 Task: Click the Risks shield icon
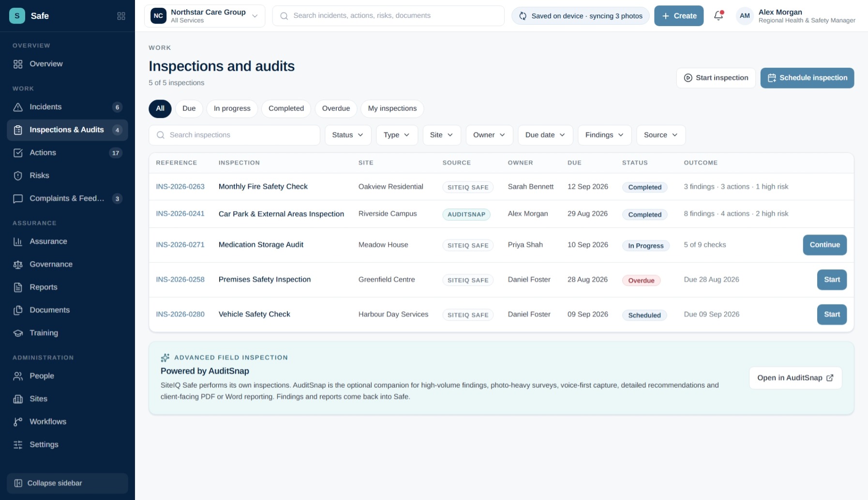tap(18, 176)
